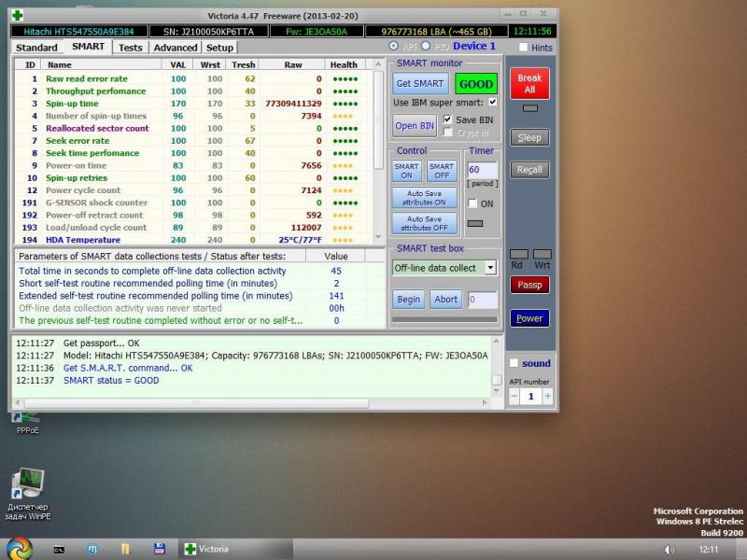747x560 pixels.
Task: Open the command prompt taskbar icon
Action: pyautogui.click(x=59, y=549)
